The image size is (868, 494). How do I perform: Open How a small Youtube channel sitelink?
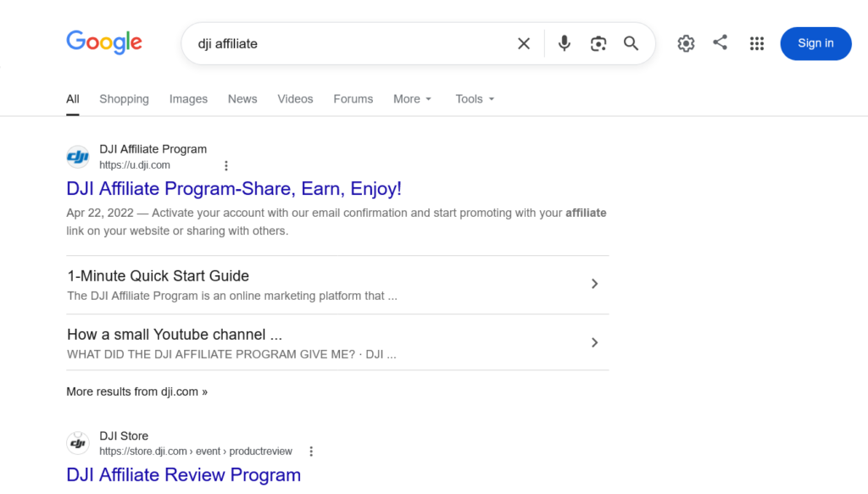175,334
